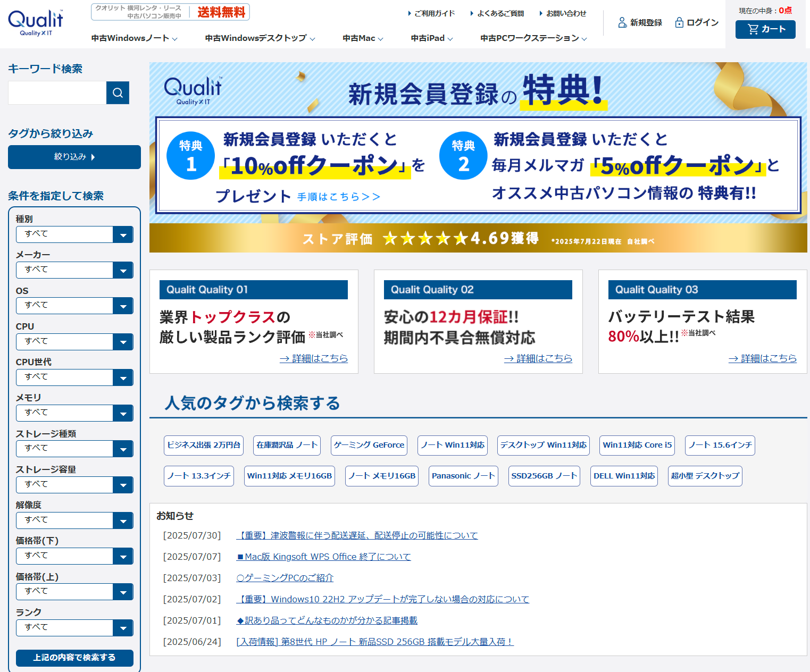
Task: Click the keyword search text field
Action: pyautogui.click(x=57, y=93)
